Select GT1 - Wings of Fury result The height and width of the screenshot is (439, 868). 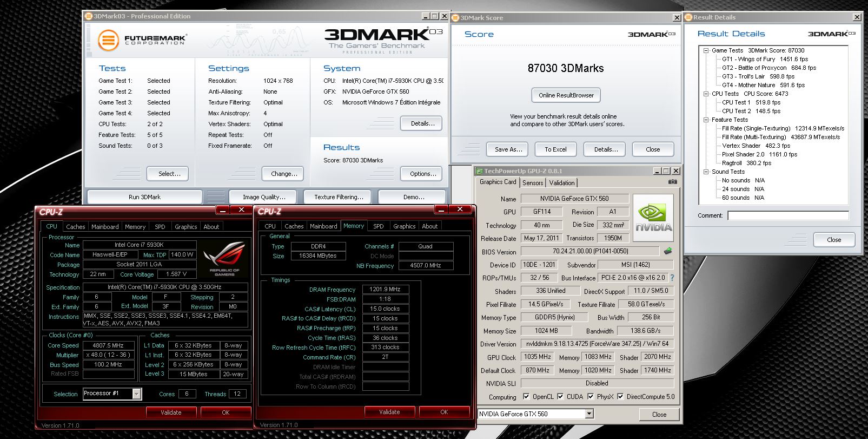click(x=765, y=59)
